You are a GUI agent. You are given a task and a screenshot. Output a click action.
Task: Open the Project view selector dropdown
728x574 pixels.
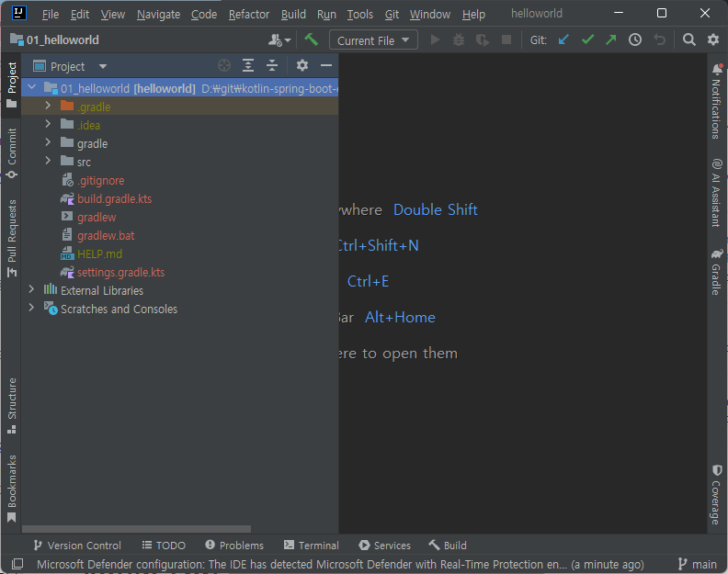pos(70,66)
